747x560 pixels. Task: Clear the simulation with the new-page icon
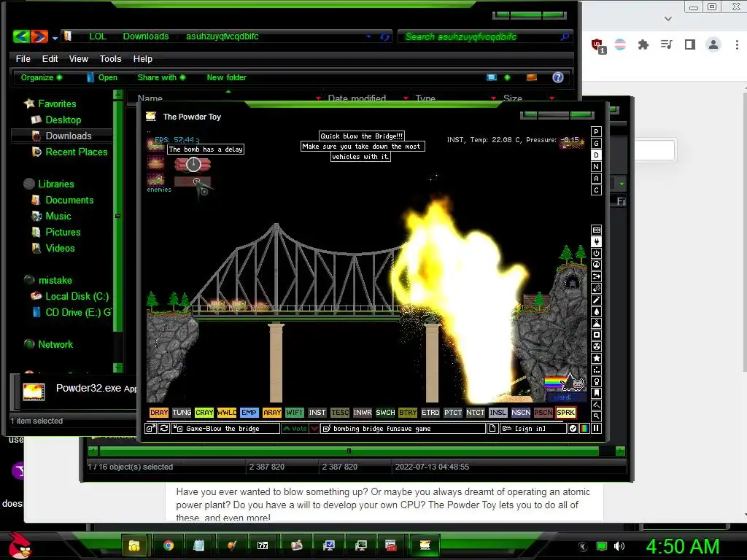point(492,429)
